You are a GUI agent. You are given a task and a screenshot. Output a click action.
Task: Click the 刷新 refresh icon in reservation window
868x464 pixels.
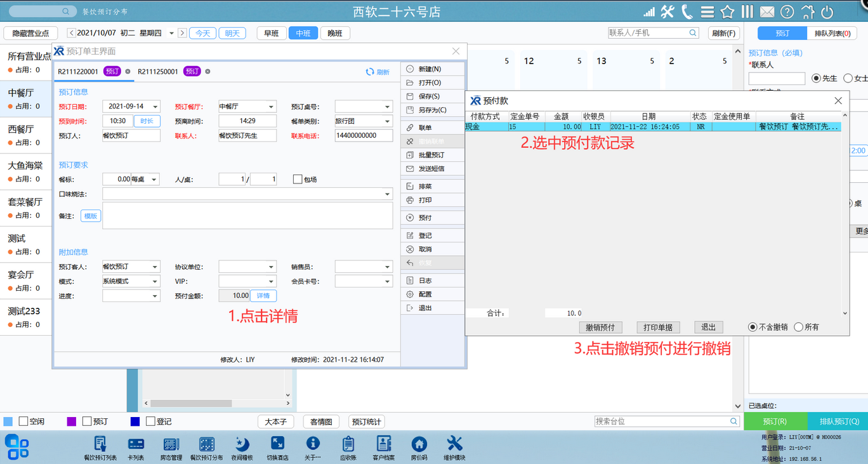click(378, 72)
